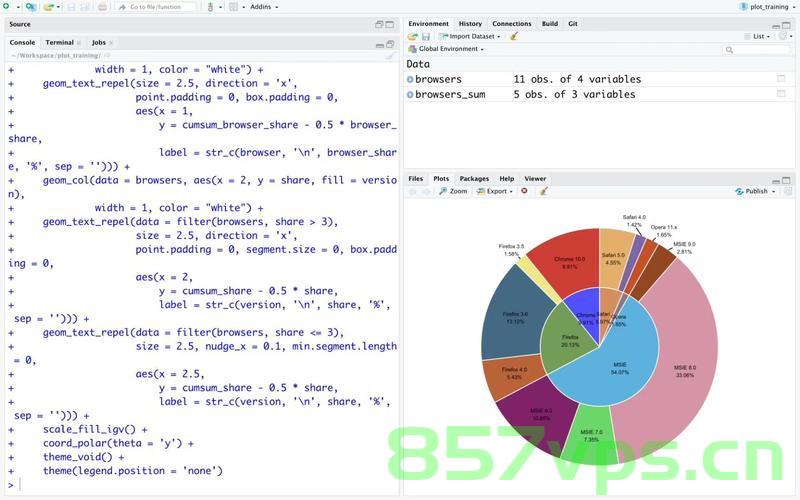The width and height of the screenshot is (800, 500).
Task: Open the List view dropdown
Action: click(757, 36)
